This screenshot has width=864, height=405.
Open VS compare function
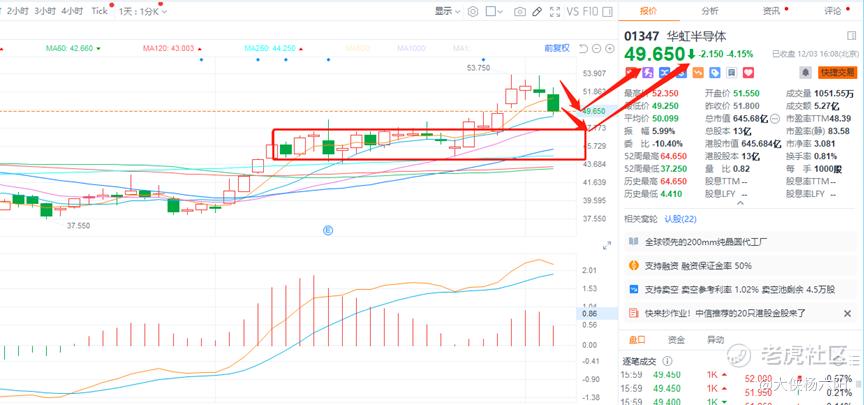[574, 12]
